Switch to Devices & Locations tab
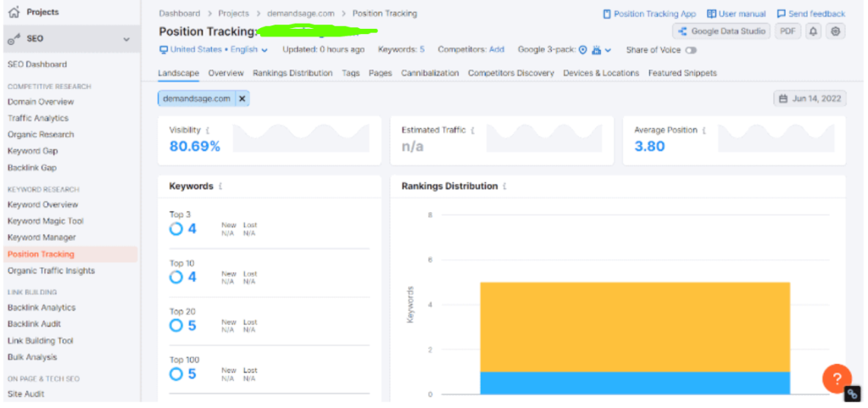The image size is (868, 408). point(601,73)
